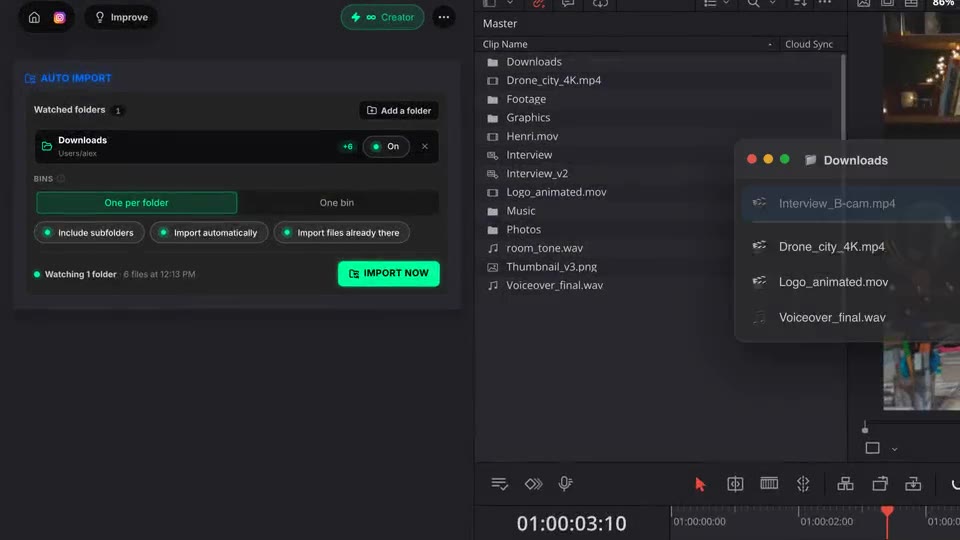Click the viewer scrubber slider handle
The image size is (960, 540).
coord(865,429)
